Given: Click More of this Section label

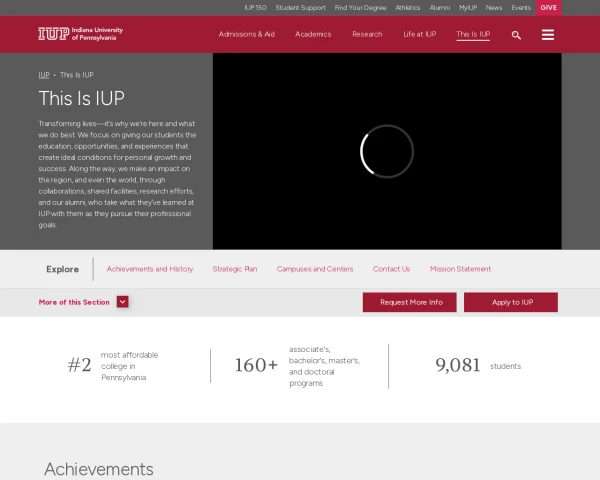Looking at the screenshot, I should 74,302.
